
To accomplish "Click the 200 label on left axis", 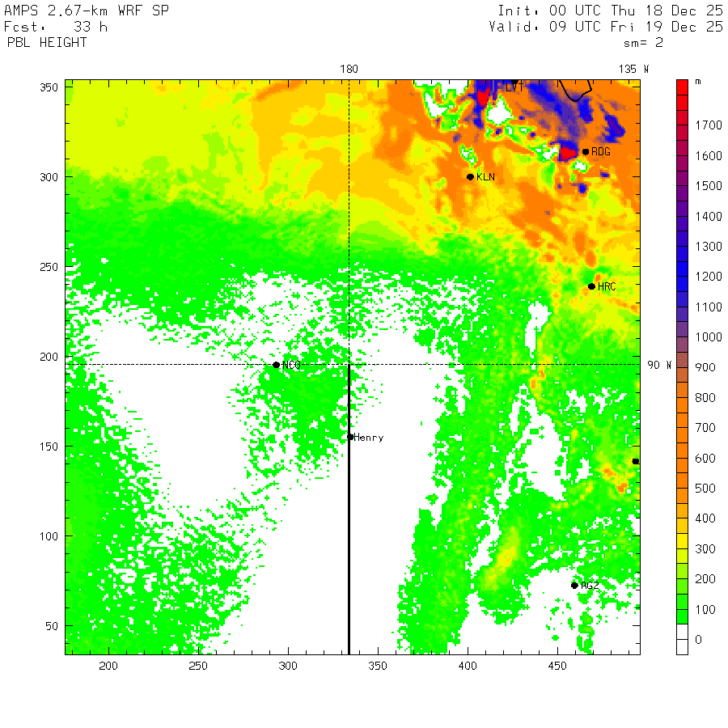I will (x=49, y=357).
